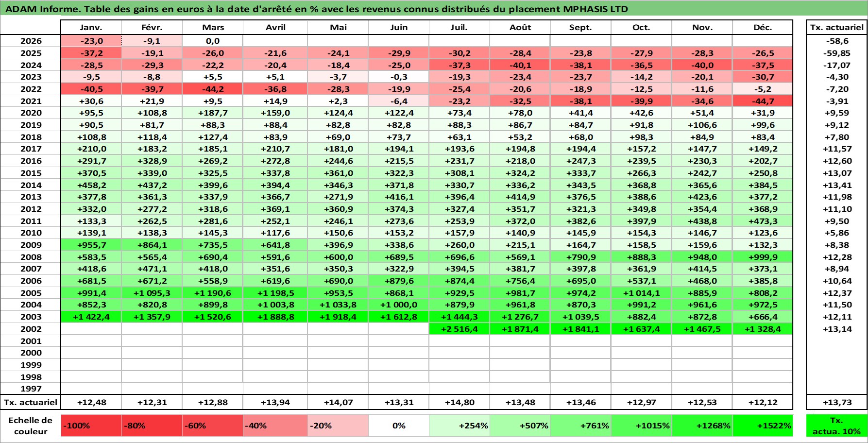
Task: Click the -60% color scale swatch
Action: (213, 426)
